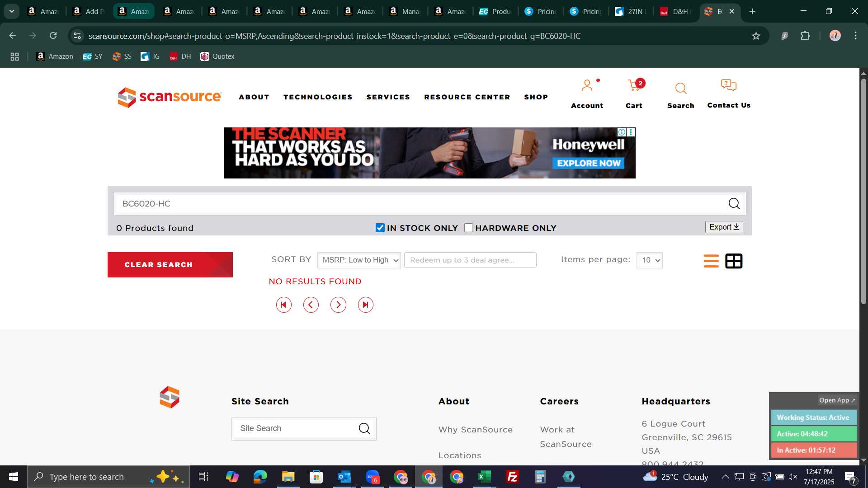Open SHOP menu
The image size is (868, 488).
[536, 97]
